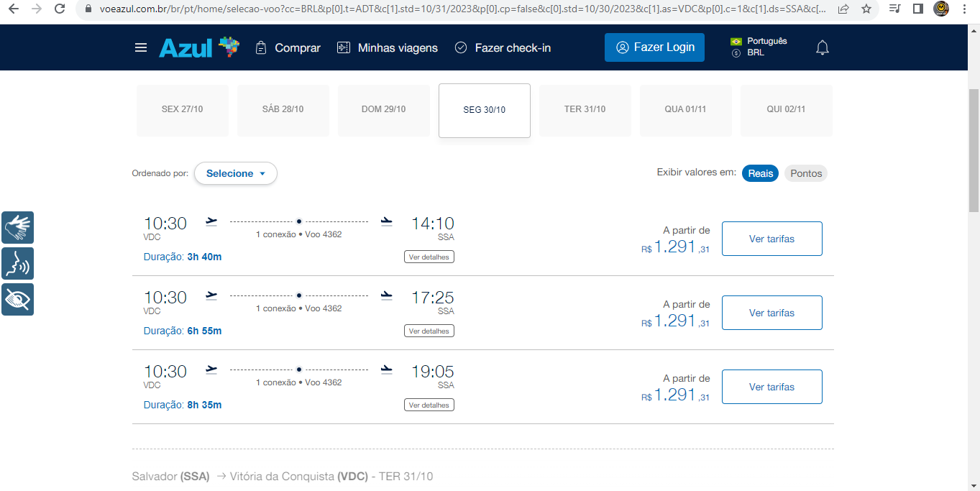Open Ver detalhes for the 19:05 flight
Screen dimensions: 980x491
point(429,405)
